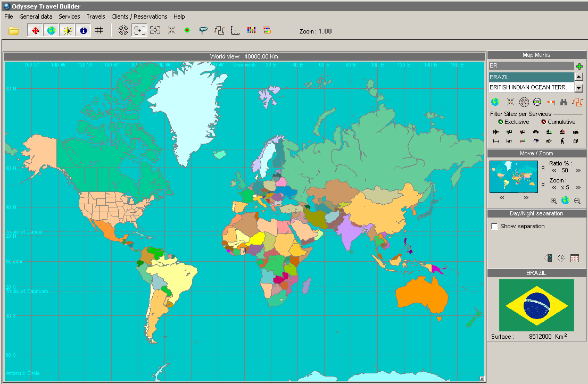Viewport: 588px width, 384px height.
Task: Select the Exclusive filter option
Action: click(x=500, y=122)
